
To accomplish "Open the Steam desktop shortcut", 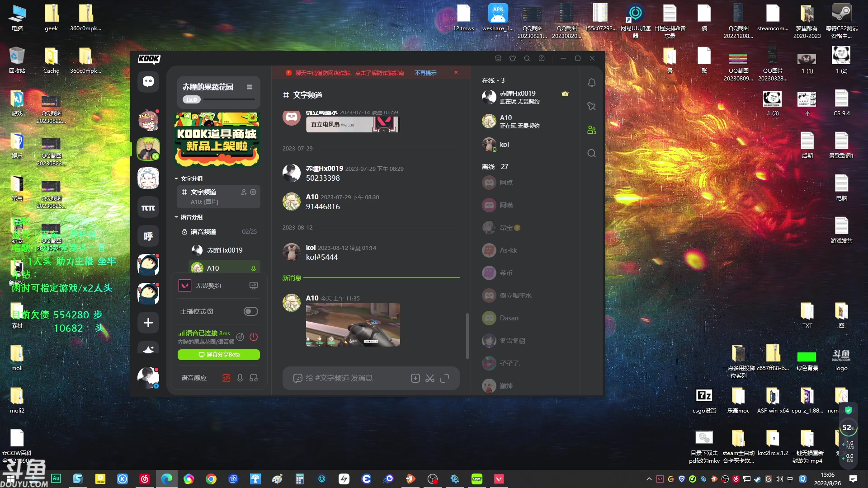I will tap(841, 21).
